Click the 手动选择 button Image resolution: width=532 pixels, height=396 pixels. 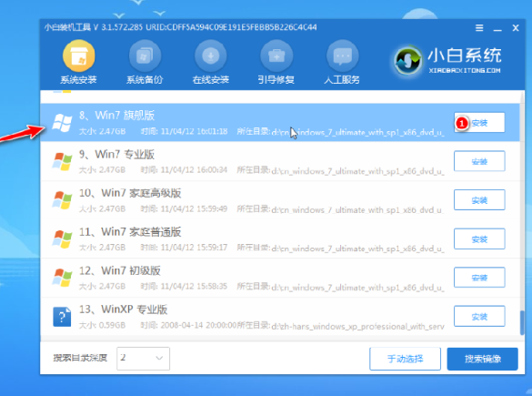pyautogui.click(x=405, y=359)
